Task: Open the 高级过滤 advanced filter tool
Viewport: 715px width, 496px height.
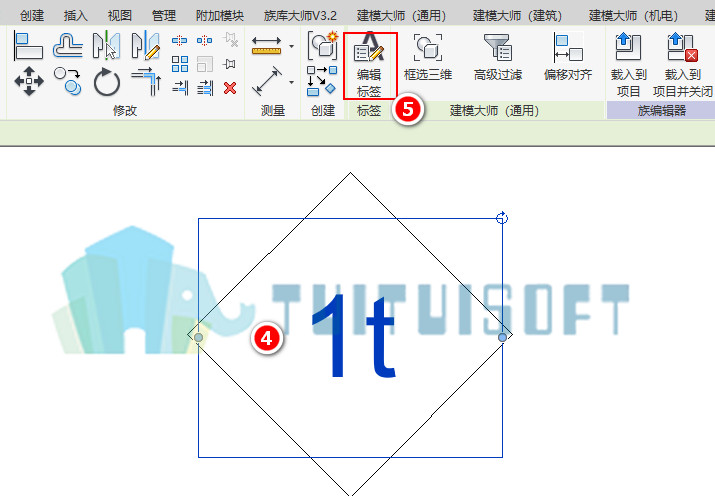Action: click(497, 57)
